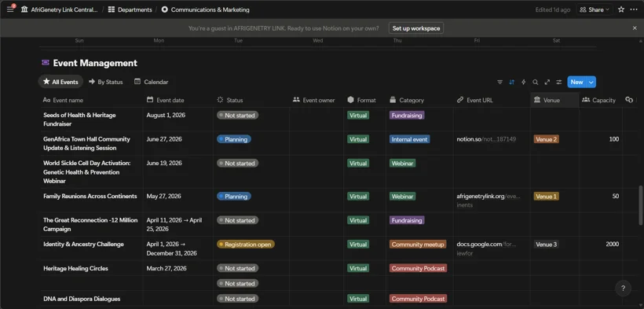This screenshot has height=309, width=644.
Task: Open the help question mark button
Action: [623, 288]
